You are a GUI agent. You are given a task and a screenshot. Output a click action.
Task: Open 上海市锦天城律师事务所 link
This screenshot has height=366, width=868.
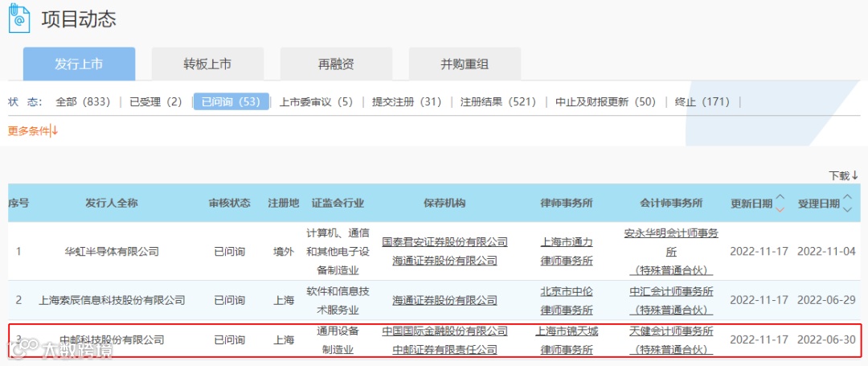[x=567, y=340]
